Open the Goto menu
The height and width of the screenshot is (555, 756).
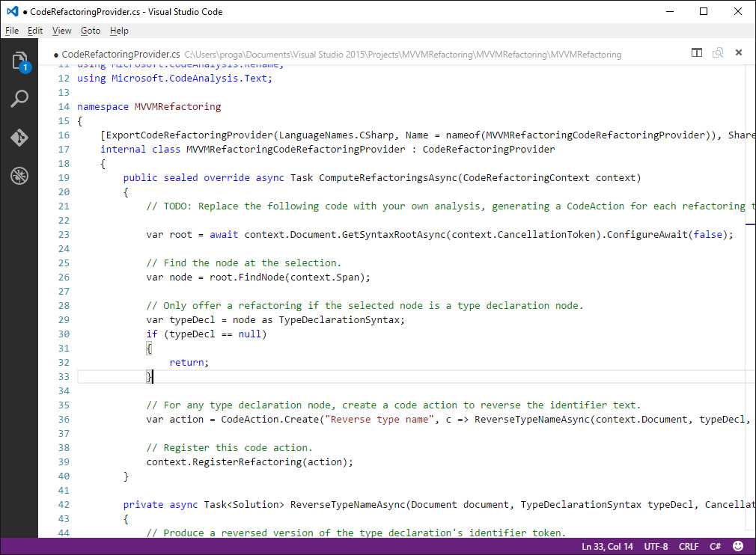coord(90,31)
